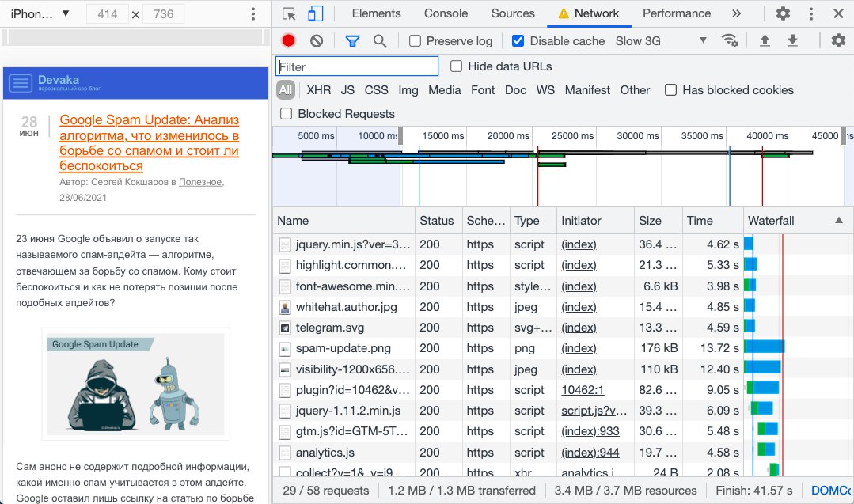
Task: Edit the viewport width field 414
Action: coord(108,14)
